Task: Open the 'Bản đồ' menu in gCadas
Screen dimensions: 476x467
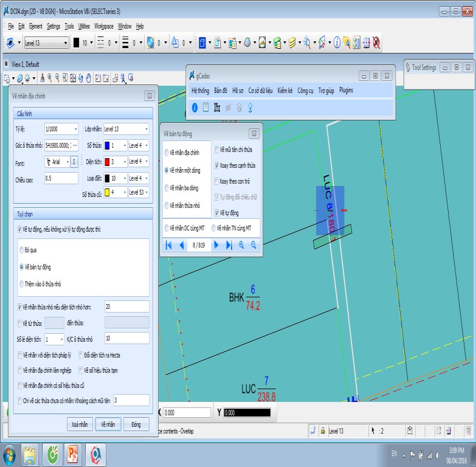Action: (220, 91)
